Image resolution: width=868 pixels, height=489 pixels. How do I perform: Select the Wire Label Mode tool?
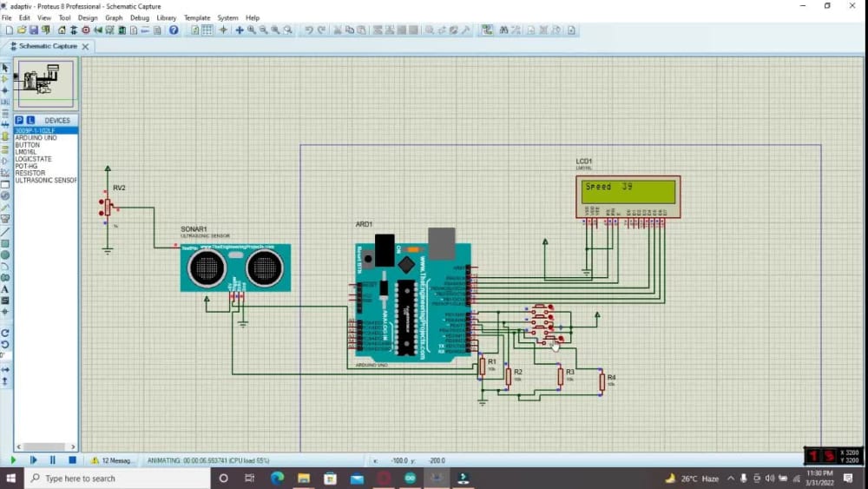[x=5, y=102]
